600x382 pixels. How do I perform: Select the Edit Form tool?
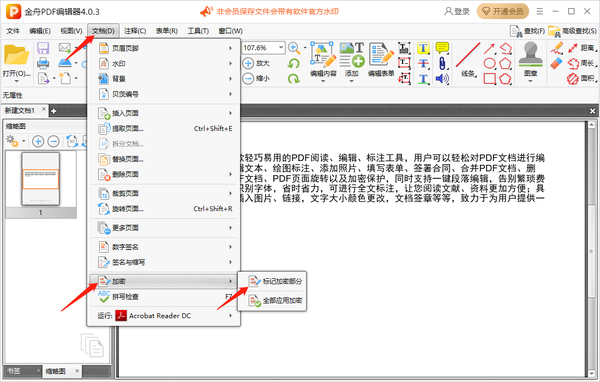tap(381, 56)
